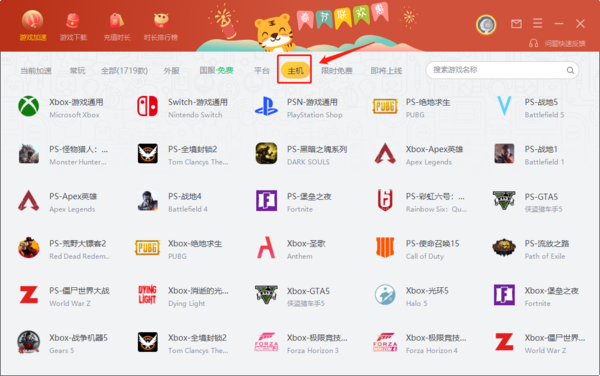Image resolution: width=600 pixels, height=376 pixels.
Task: Select the PS-堡垒之夜 Fortnite icon
Action: point(266,200)
